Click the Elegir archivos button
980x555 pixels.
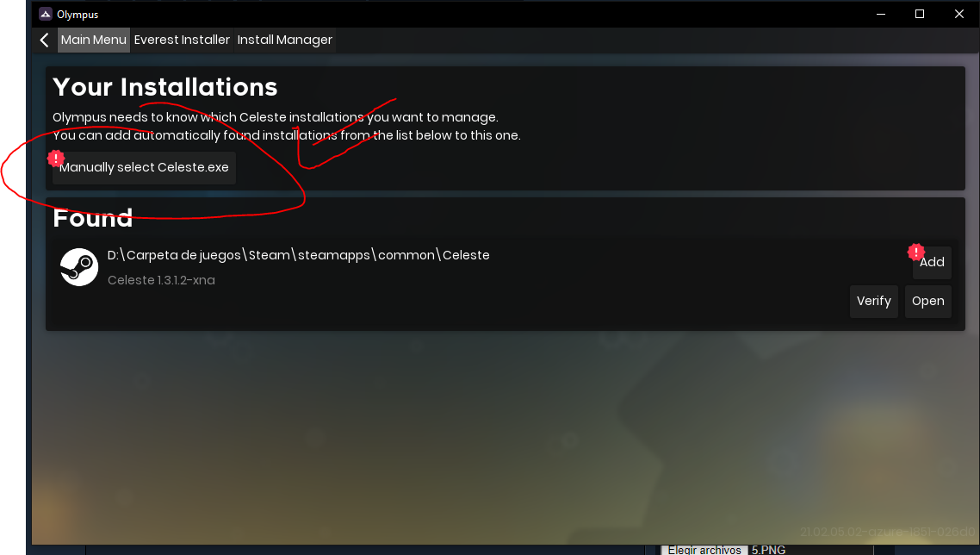[704, 549]
